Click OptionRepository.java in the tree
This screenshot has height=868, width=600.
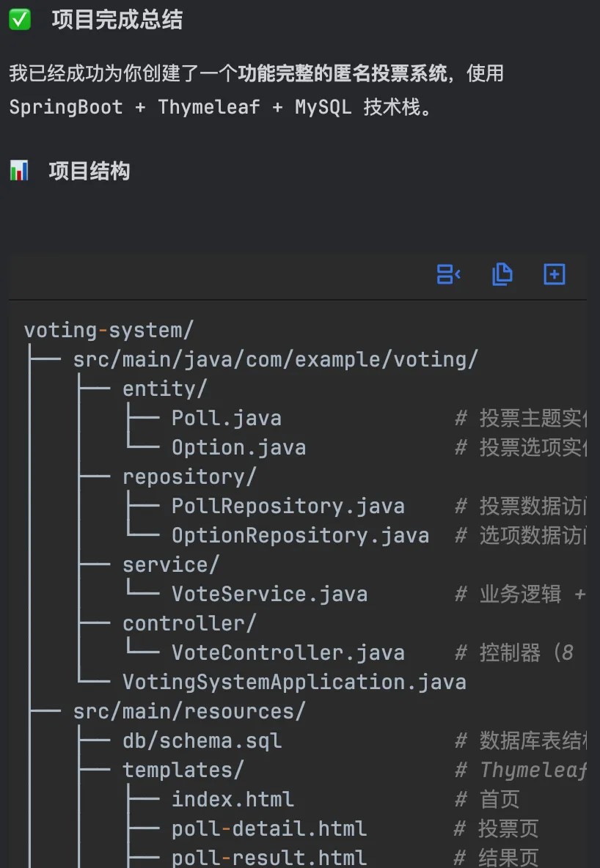300,535
